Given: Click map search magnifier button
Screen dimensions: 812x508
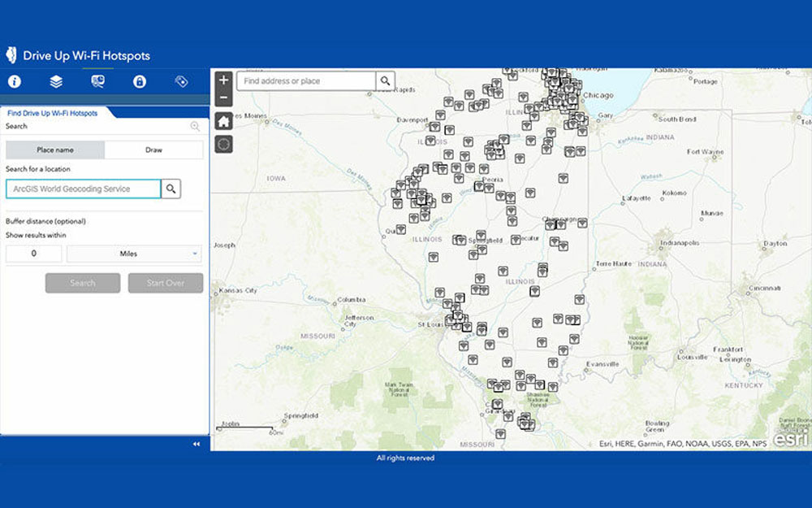Looking at the screenshot, I should coord(385,80).
